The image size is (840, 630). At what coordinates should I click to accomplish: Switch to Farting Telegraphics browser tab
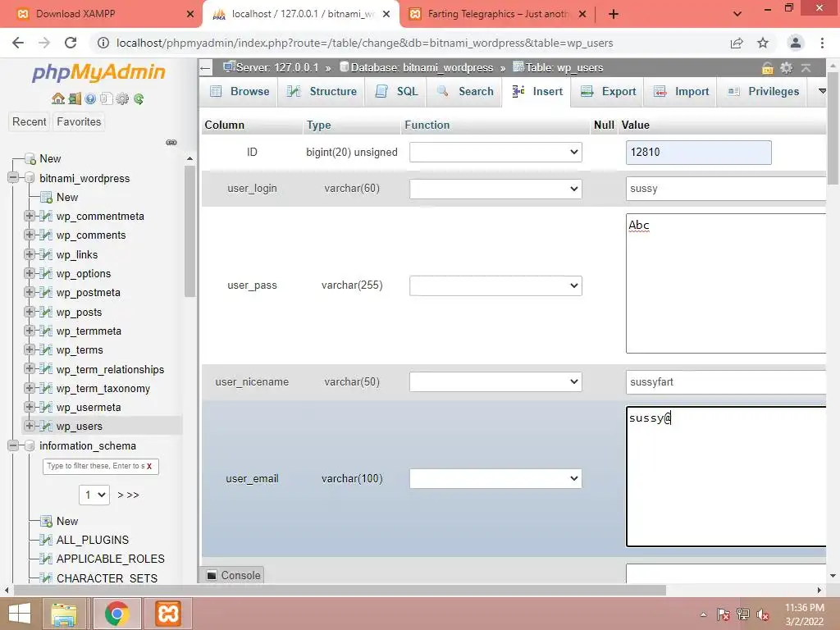coord(498,15)
